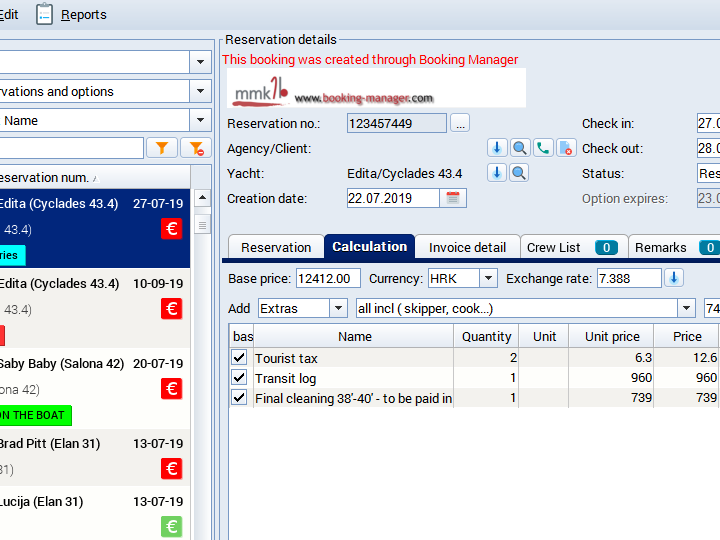Viewport: 720px width, 540px height.
Task: Click the search icon in Agency/Client row
Action: click(520, 148)
